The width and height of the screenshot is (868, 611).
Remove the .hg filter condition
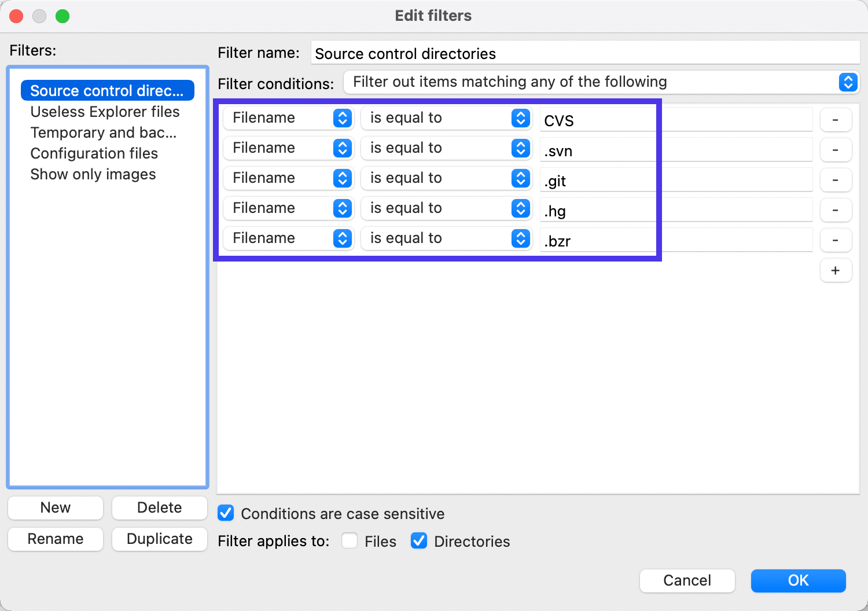pos(836,210)
